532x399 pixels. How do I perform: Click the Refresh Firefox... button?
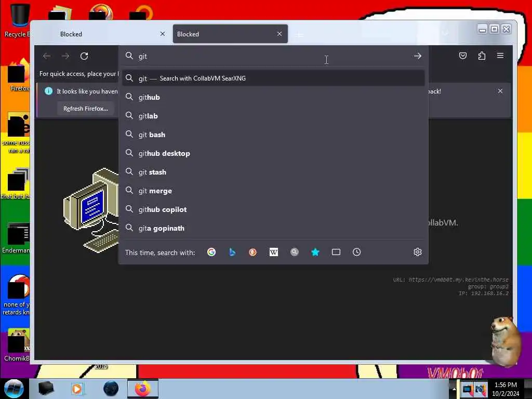[86, 109]
